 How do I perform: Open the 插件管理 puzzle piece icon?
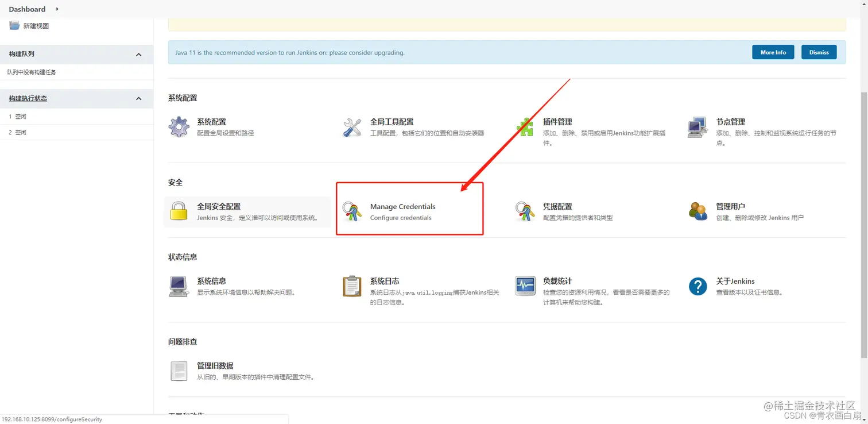point(525,127)
